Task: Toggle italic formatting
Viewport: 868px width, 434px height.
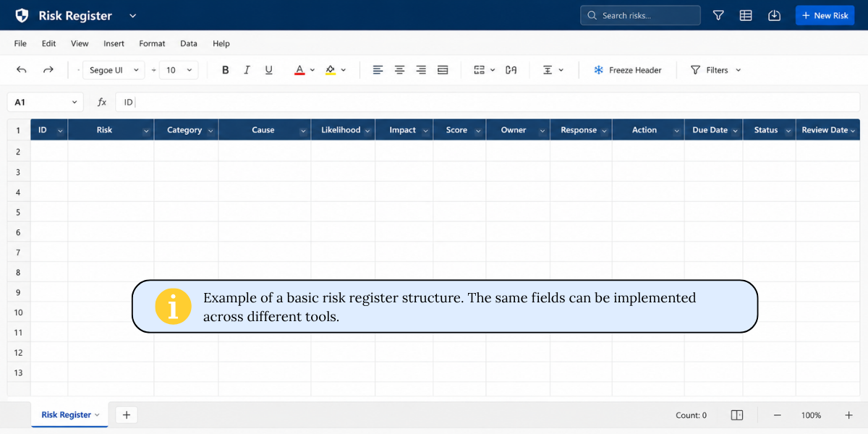Action: tap(247, 70)
